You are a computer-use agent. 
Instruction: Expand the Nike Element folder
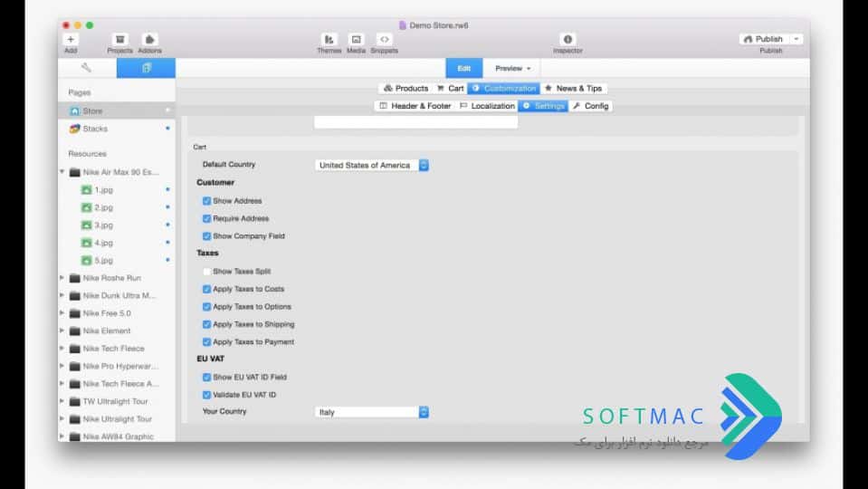click(x=62, y=331)
